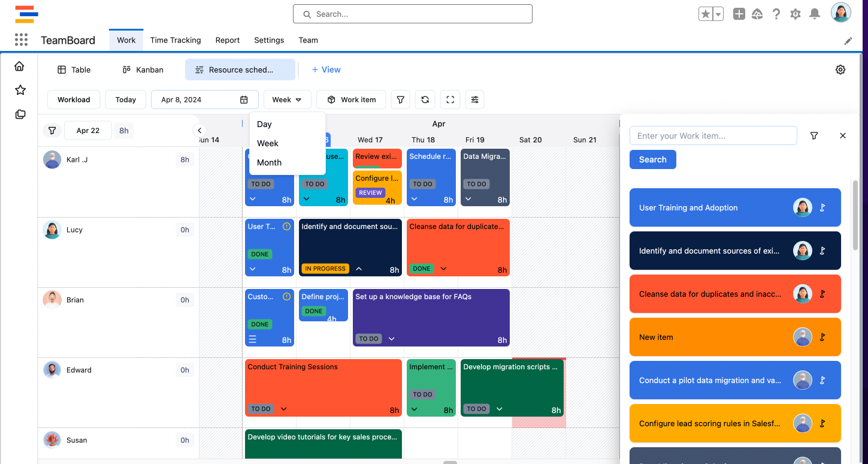Open the display options sliders icon
868x464 pixels.
point(474,100)
